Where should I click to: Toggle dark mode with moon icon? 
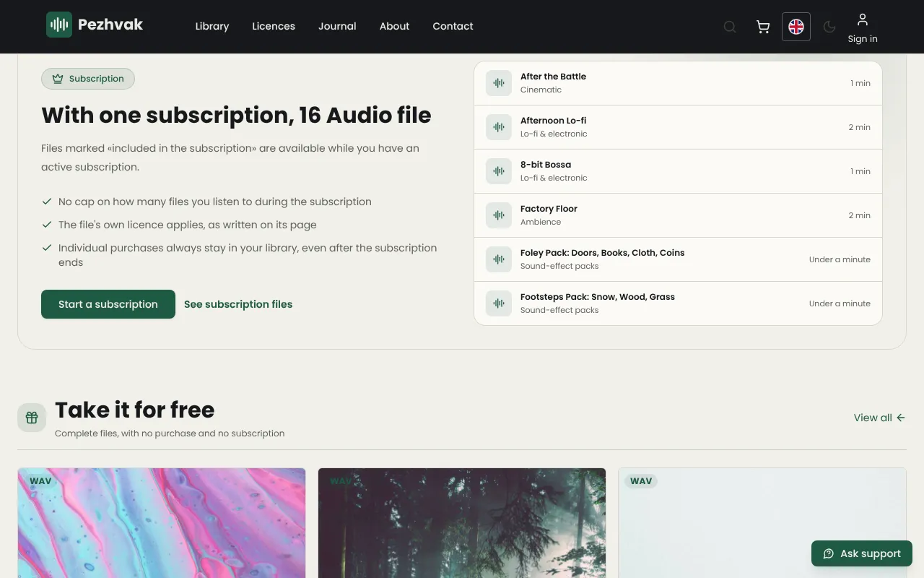click(x=829, y=27)
